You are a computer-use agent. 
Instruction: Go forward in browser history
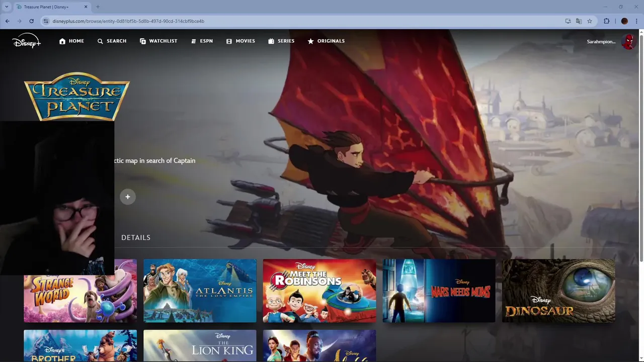click(x=19, y=21)
